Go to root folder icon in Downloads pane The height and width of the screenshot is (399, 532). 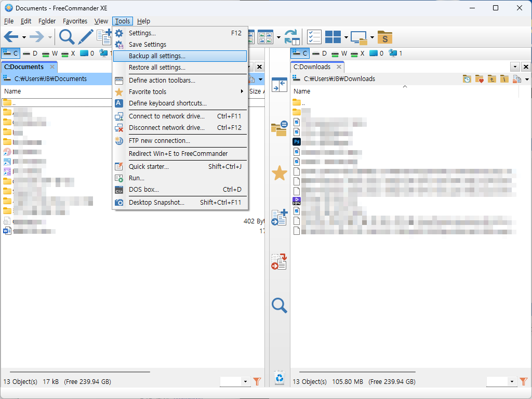pyautogui.click(x=504, y=79)
